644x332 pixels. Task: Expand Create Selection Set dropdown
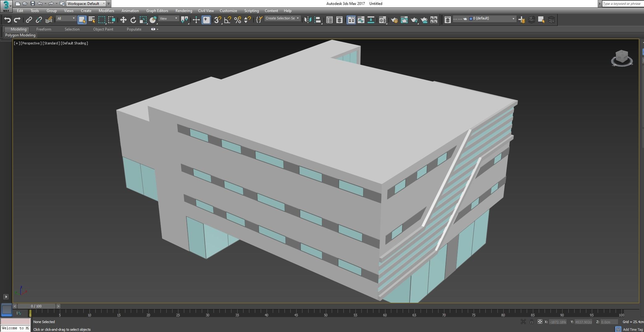pyautogui.click(x=282, y=18)
